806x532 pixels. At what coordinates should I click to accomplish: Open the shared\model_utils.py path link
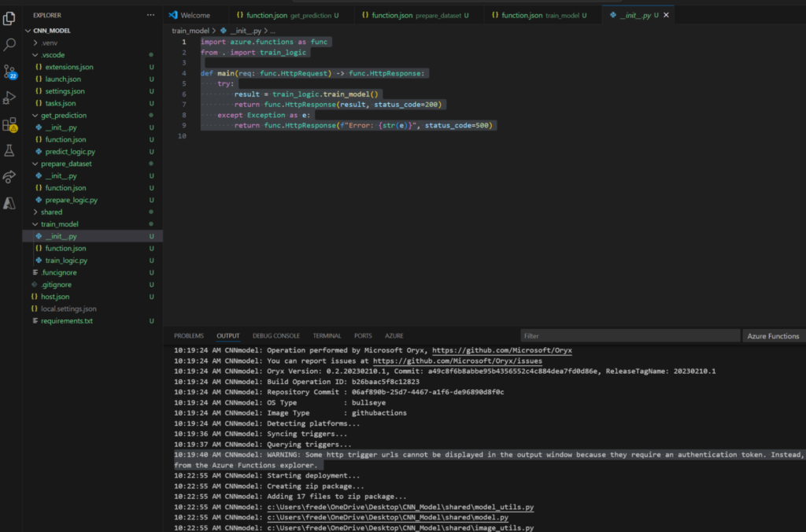click(x=401, y=507)
